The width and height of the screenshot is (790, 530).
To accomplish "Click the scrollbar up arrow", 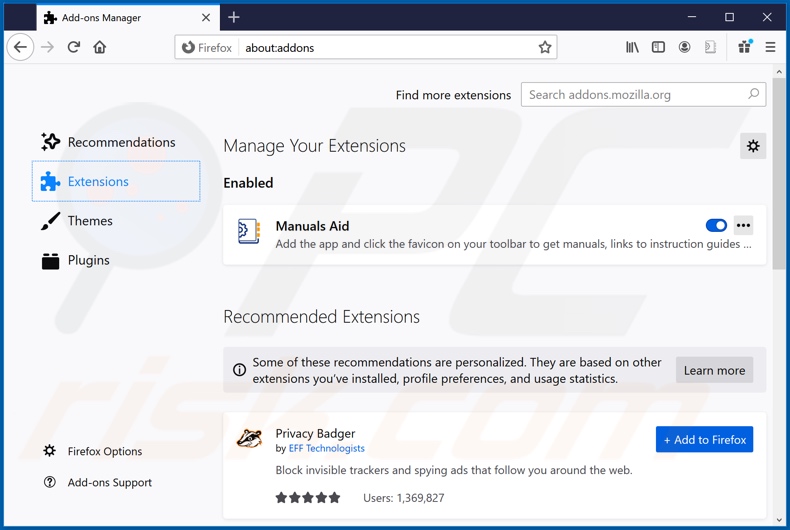I will [779, 72].
